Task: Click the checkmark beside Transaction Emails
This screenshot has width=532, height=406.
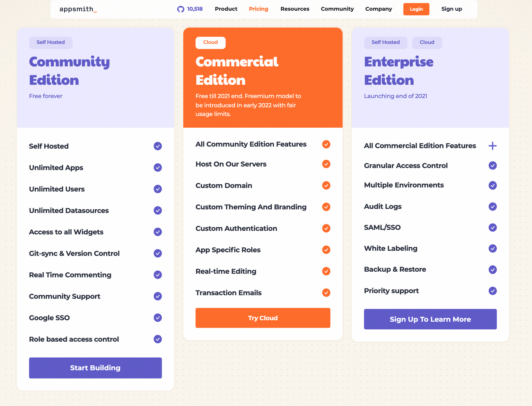Action: tap(326, 293)
